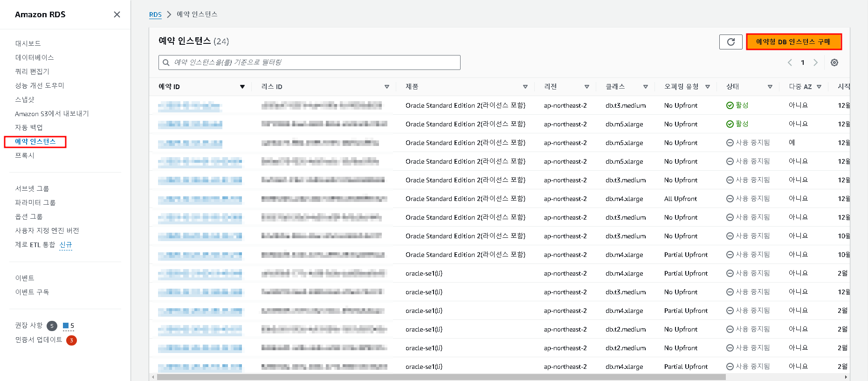Open 옵션 그룹 in the sidebar

pos(29,216)
